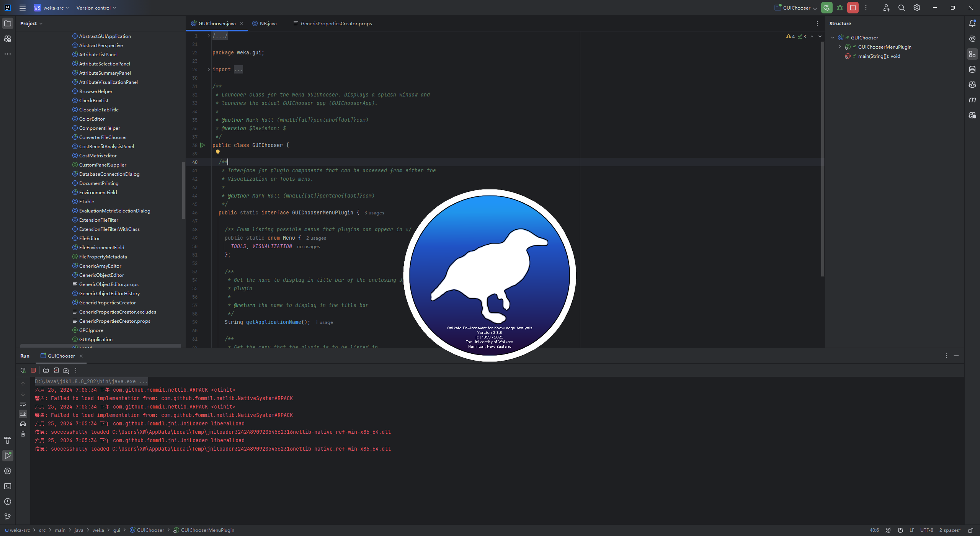This screenshot has height=536, width=980.
Task: Open the warnings inspection widget
Action: (796, 36)
